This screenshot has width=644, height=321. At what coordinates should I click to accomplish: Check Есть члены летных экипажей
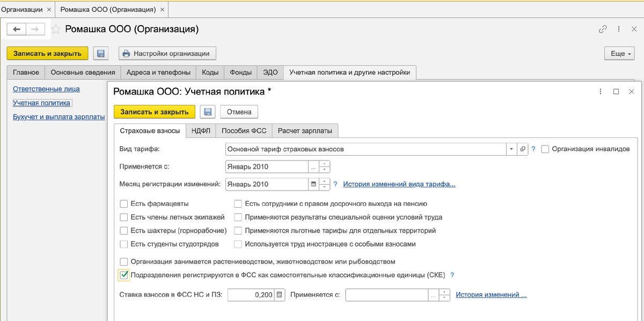pyautogui.click(x=124, y=217)
